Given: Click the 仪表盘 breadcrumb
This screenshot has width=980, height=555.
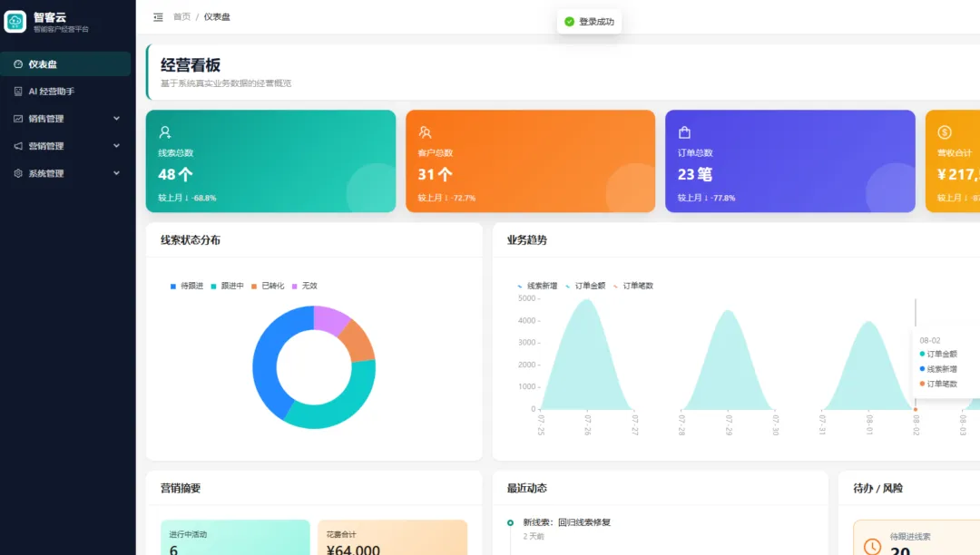Looking at the screenshot, I should pos(217,17).
